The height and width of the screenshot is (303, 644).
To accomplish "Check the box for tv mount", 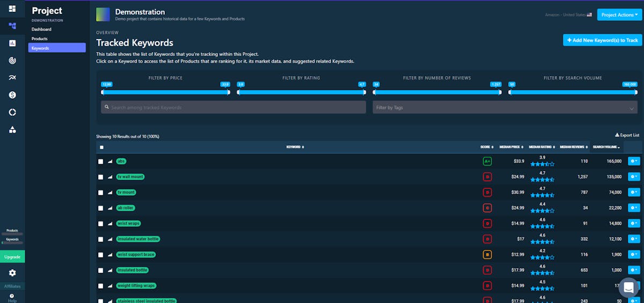I will point(101,193).
